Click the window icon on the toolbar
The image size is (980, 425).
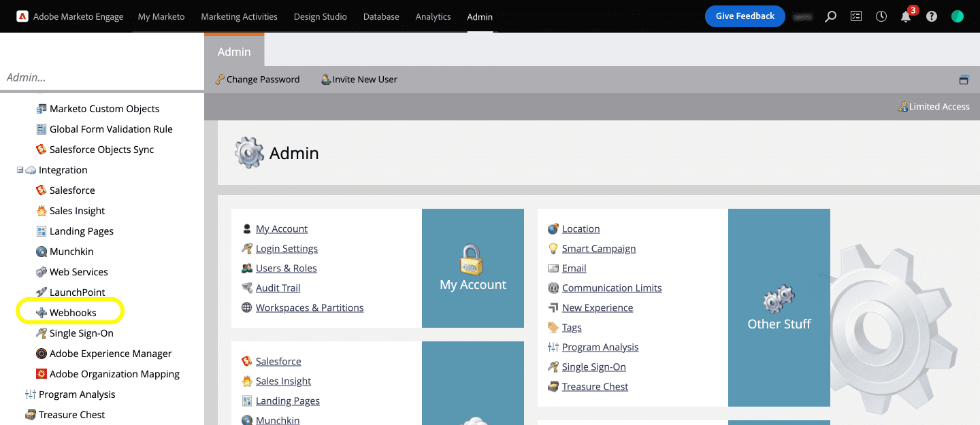pos(964,80)
